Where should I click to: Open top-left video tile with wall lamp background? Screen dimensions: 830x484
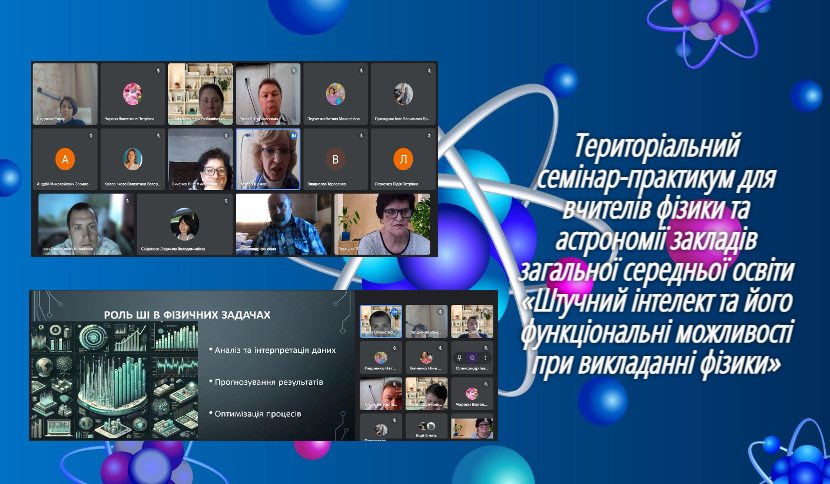[x=65, y=94]
